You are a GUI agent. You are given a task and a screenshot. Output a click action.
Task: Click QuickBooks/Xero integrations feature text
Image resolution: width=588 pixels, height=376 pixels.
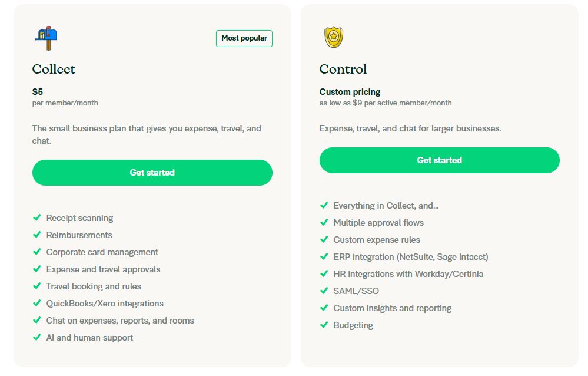tap(104, 303)
